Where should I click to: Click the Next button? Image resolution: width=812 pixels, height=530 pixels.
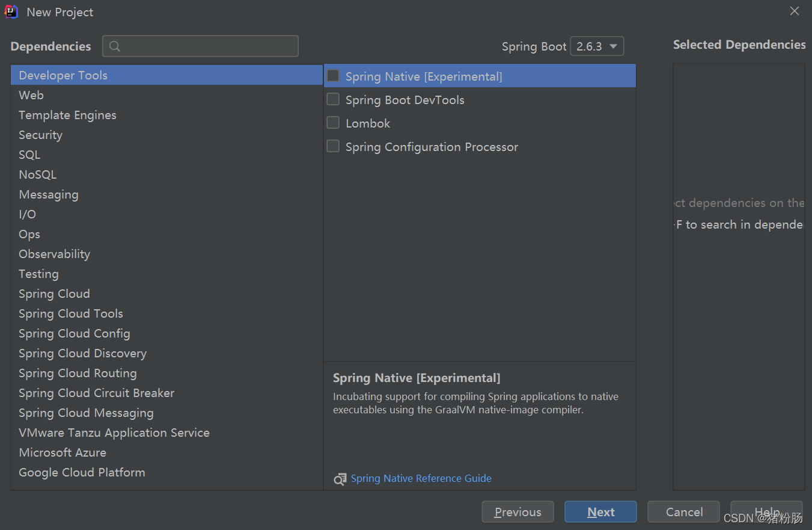(600, 512)
